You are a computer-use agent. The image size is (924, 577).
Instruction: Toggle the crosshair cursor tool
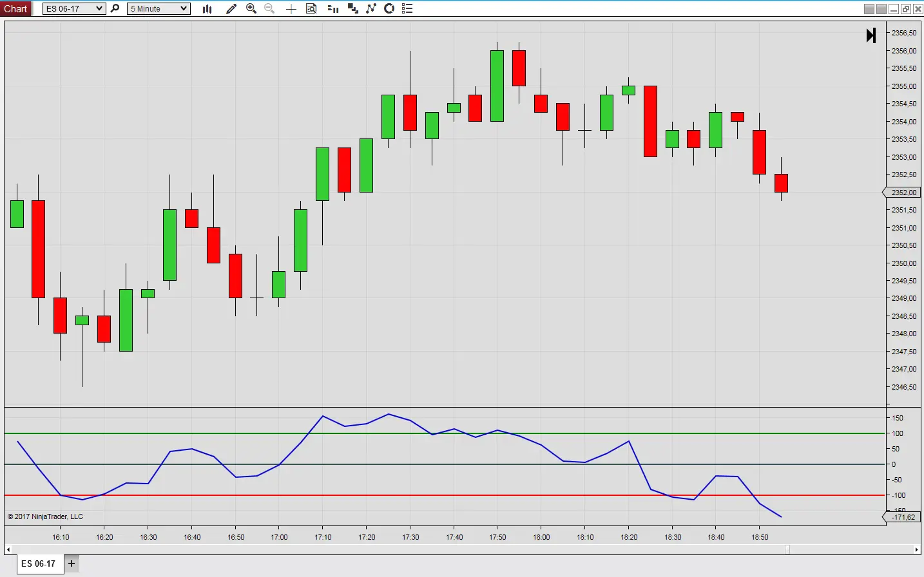point(291,8)
